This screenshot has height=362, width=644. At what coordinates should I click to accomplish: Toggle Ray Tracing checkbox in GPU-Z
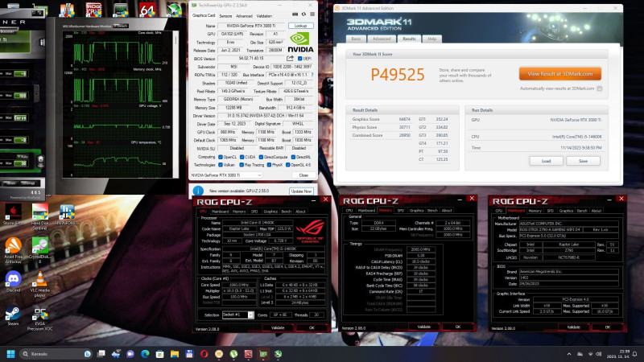click(242, 165)
